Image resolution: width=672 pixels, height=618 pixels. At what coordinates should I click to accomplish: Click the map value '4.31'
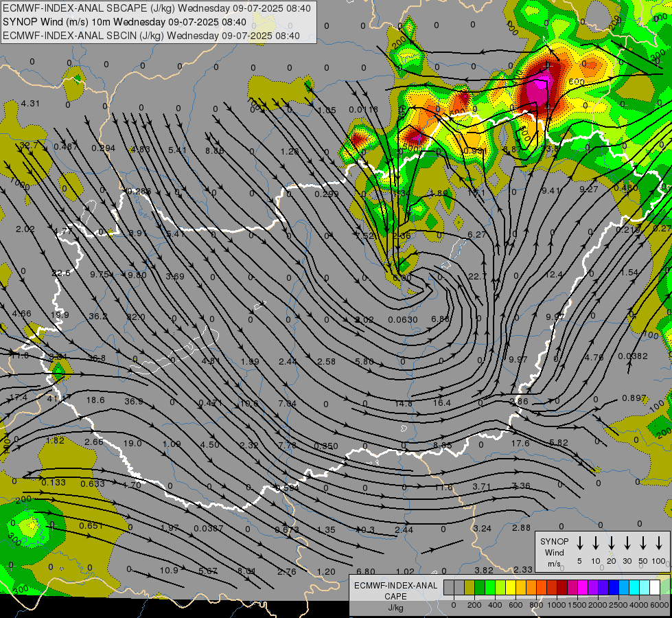tap(30, 104)
